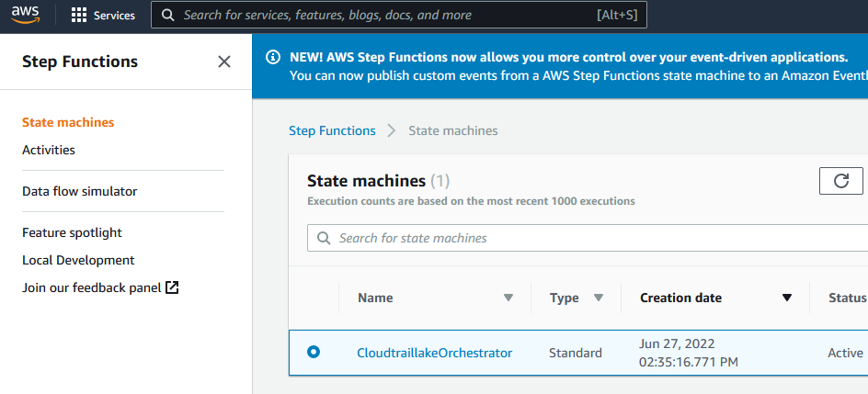This screenshot has height=394, width=868.
Task: Select the CloudtraillakeOrchestrator radio button
Action: (314, 352)
